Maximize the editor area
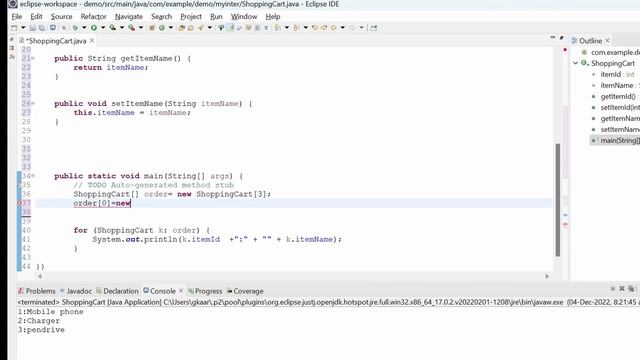This screenshot has height=360, width=640. (562, 38)
